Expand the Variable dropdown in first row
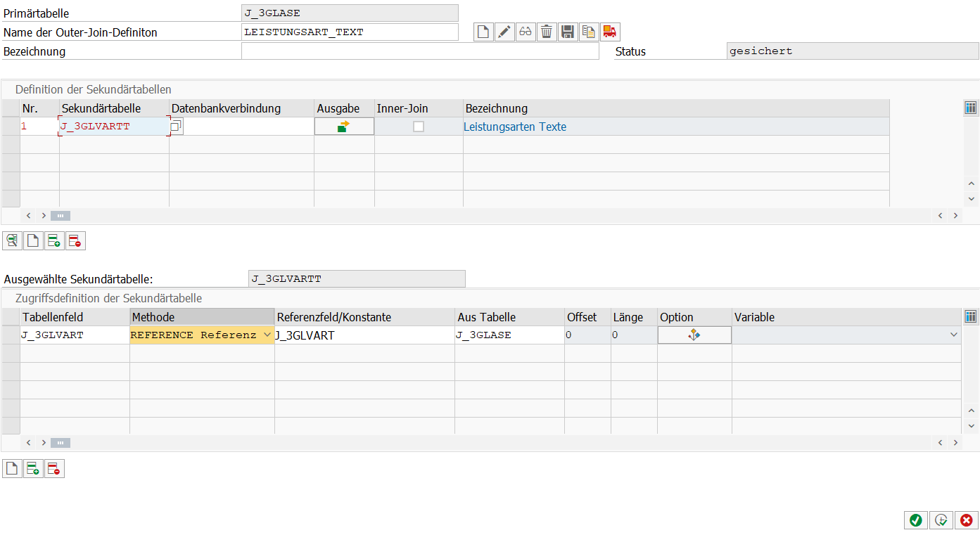Viewport: 980px width, 535px height. (954, 335)
